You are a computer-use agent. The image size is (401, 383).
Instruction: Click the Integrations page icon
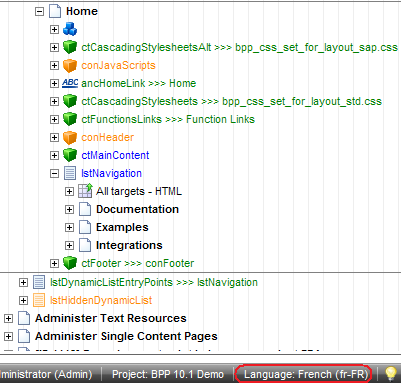(85, 245)
